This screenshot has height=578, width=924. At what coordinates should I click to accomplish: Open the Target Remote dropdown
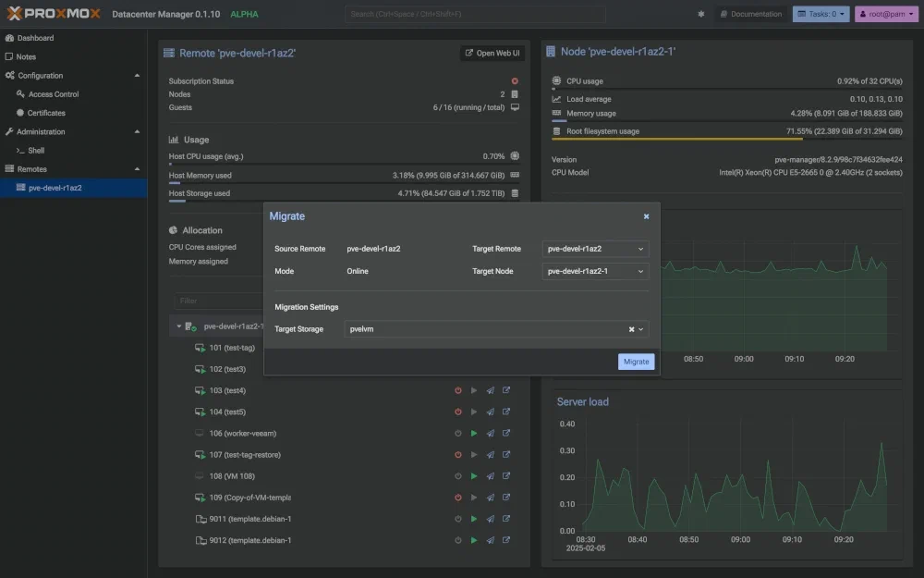point(594,248)
